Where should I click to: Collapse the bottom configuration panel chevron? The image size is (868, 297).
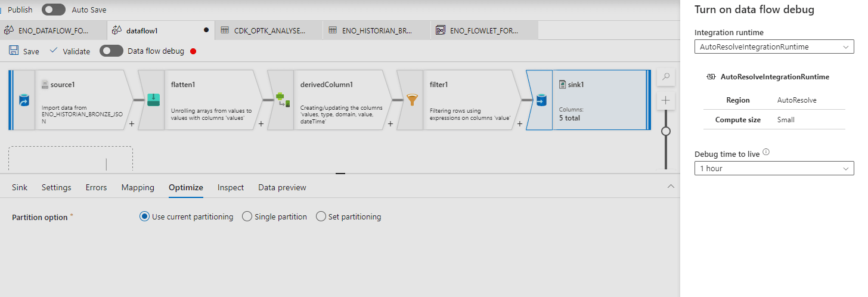(671, 187)
